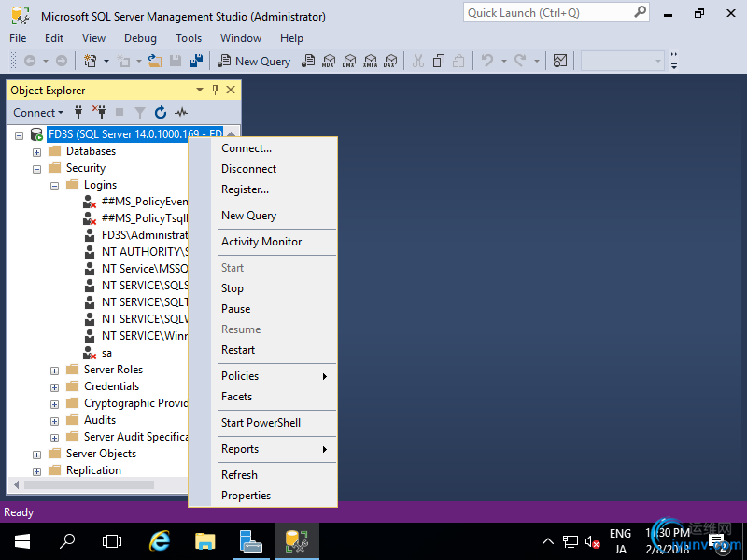
Task: Click the Save All icon
Action: click(x=196, y=61)
